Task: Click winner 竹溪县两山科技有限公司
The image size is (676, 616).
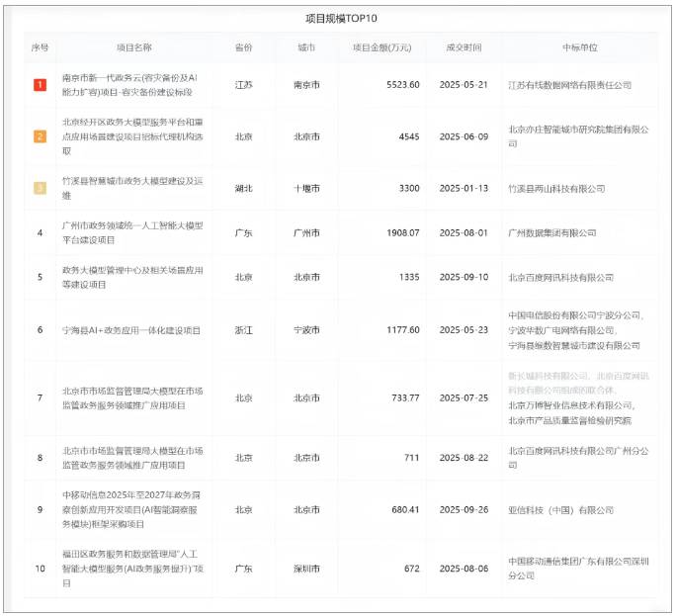Action: pyautogui.click(x=556, y=189)
